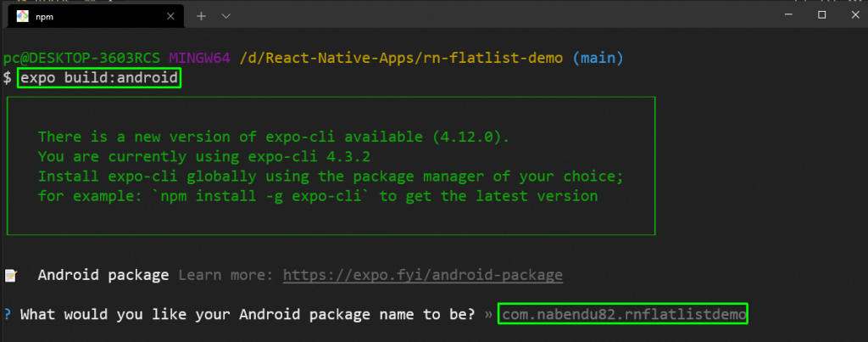Click the 'Android package' heading text

coord(103,275)
